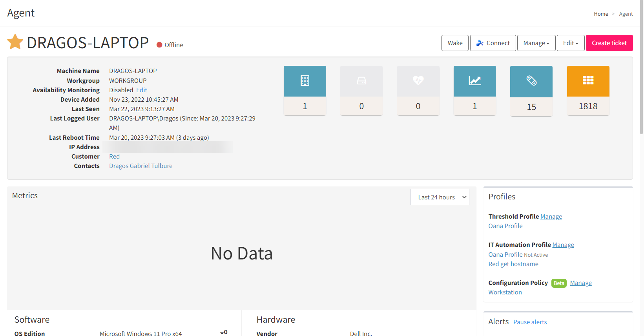Open the Dragos Gabriel Tulbure contact link
Viewport: 644px width, 336px height.
click(141, 166)
